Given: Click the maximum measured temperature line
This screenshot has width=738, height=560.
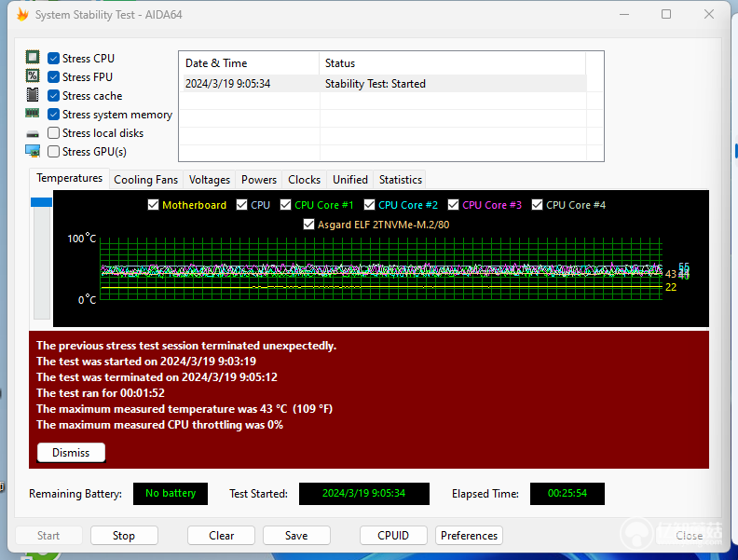Looking at the screenshot, I should pos(184,409).
